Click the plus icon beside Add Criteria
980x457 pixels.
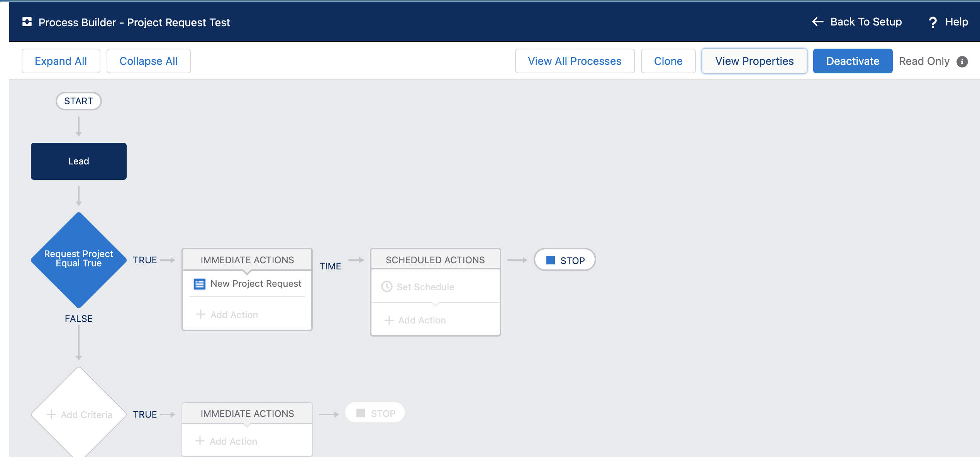(51, 415)
